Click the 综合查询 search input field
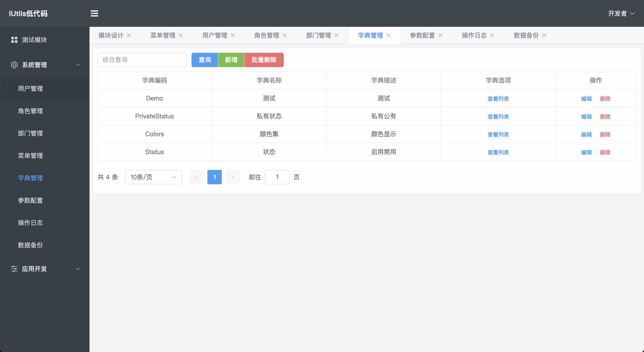This screenshot has width=644, height=352. pos(142,60)
